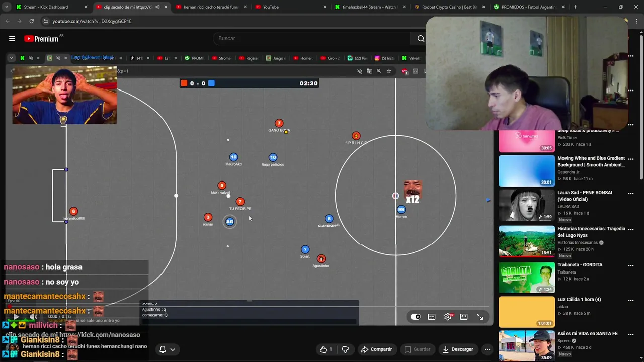The width and height of the screenshot is (644, 362).
Task: Open options menu for Trabaneta - GORDITA
Action: click(x=631, y=265)
